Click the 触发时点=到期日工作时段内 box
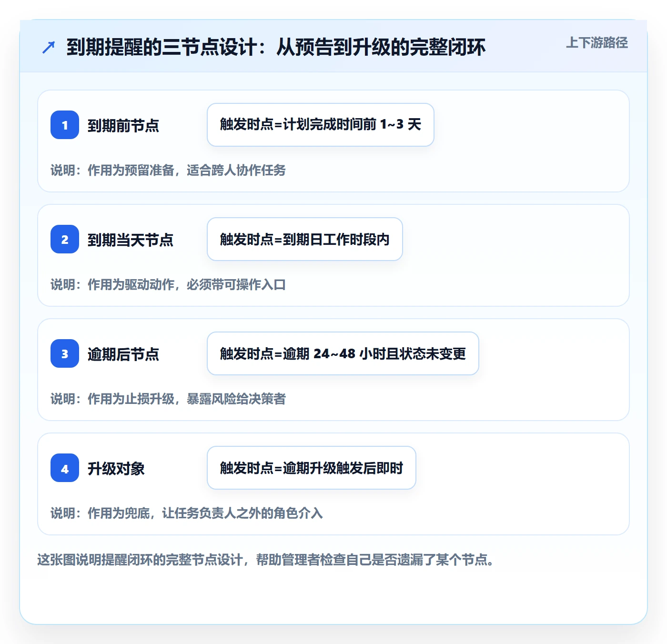 tap(305, 239)
